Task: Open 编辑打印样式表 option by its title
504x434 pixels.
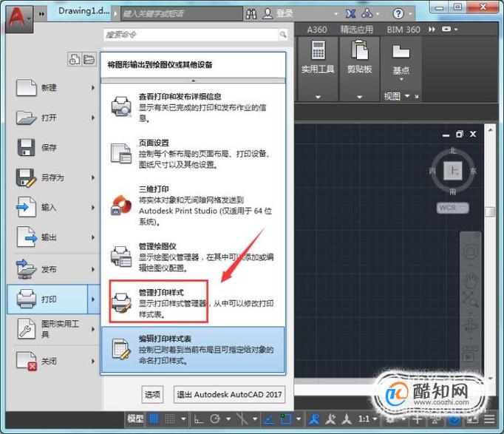Action: click(165, 339)
